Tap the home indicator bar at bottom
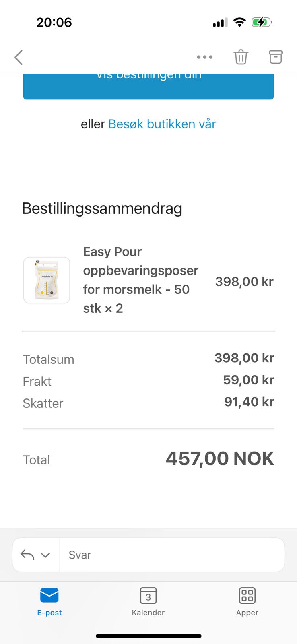297x644 pixels. (x=148, y=636)
